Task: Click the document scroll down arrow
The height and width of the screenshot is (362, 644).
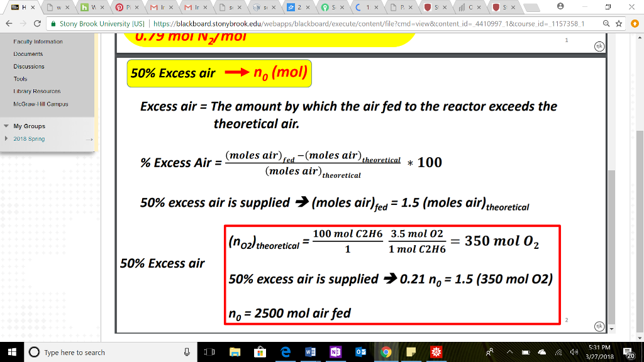Action: pos(611,329)
